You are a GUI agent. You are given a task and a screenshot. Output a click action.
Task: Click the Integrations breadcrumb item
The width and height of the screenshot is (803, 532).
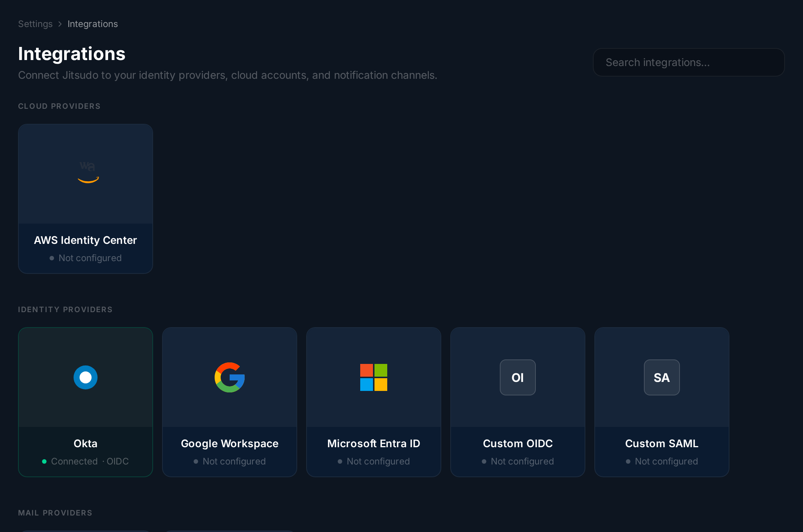pos(93,24)
